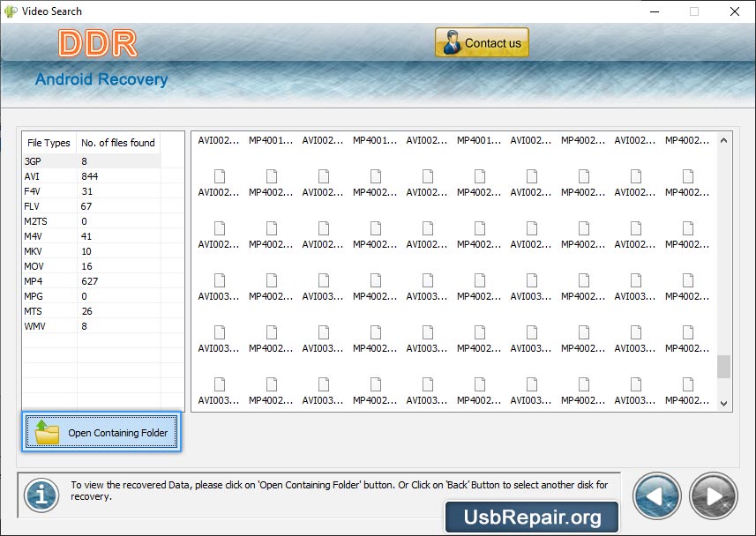Click the Contact us button

click(482, 43)
